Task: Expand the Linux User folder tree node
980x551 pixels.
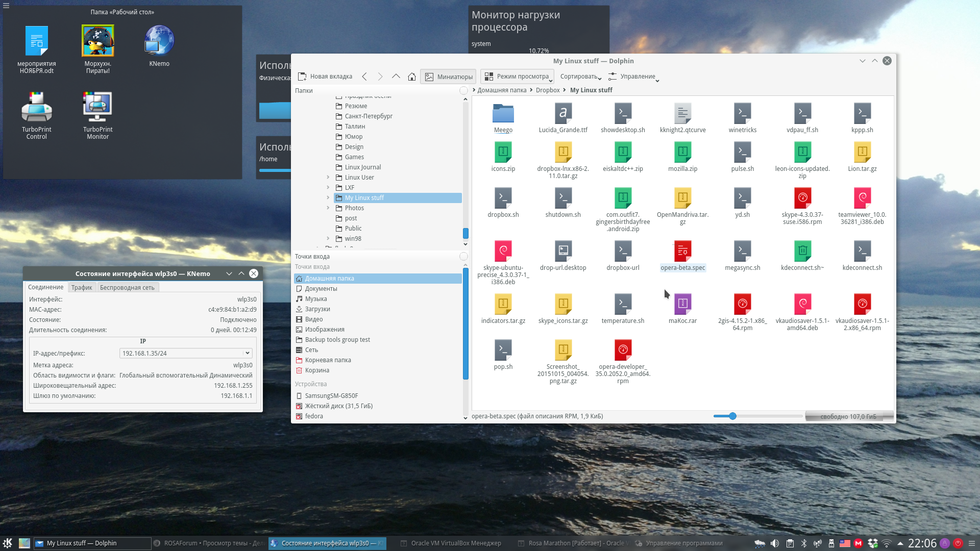Action: 328,178
